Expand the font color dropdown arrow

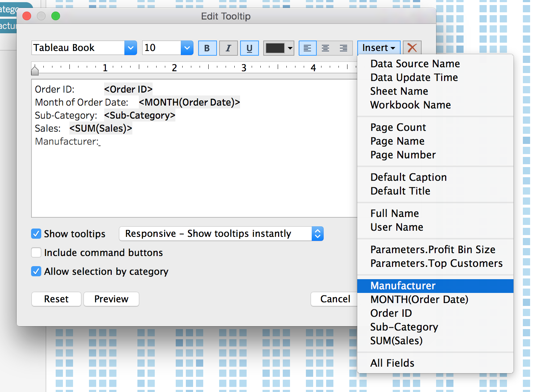[x=290, y=48]
